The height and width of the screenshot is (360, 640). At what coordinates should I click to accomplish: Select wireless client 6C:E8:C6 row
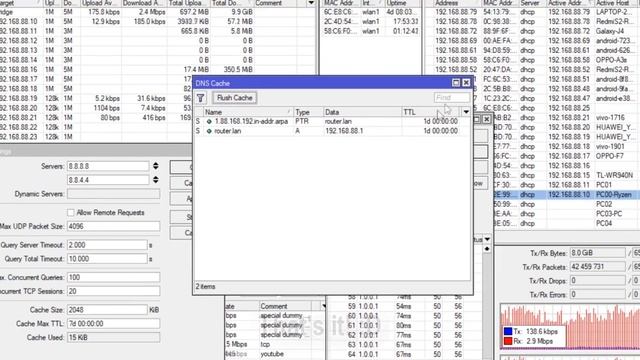[371, 12]
